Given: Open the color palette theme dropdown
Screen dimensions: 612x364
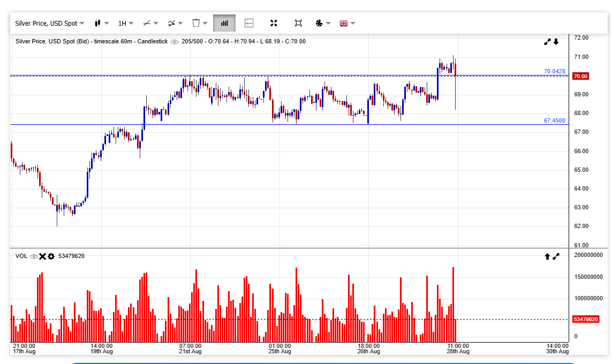Looking at the screenshot, I should pos(323,24).
